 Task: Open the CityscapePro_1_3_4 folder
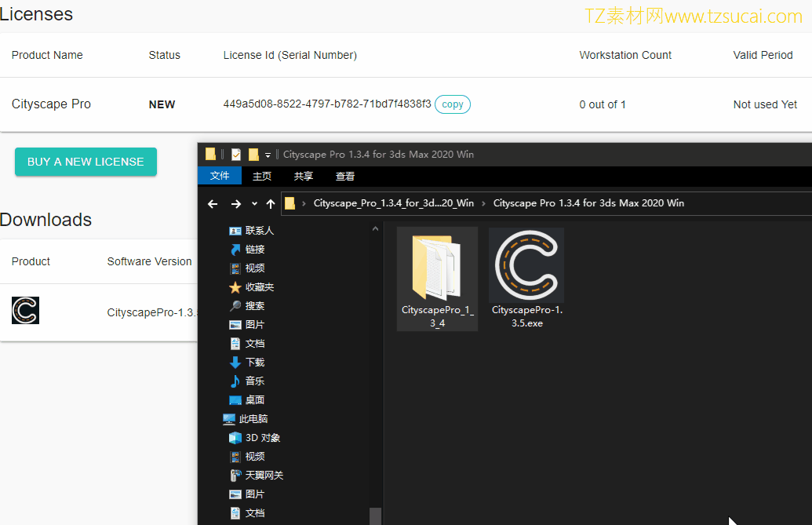point(437,279)
